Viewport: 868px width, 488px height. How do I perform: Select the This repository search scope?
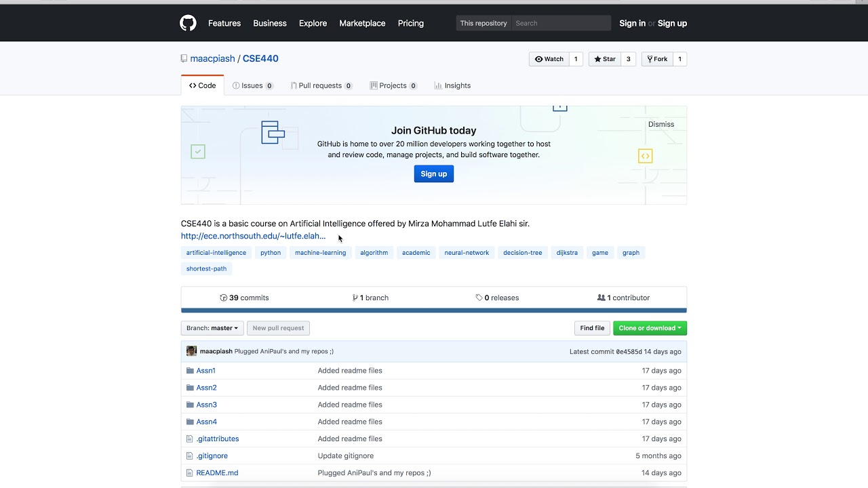click(484, 23)
